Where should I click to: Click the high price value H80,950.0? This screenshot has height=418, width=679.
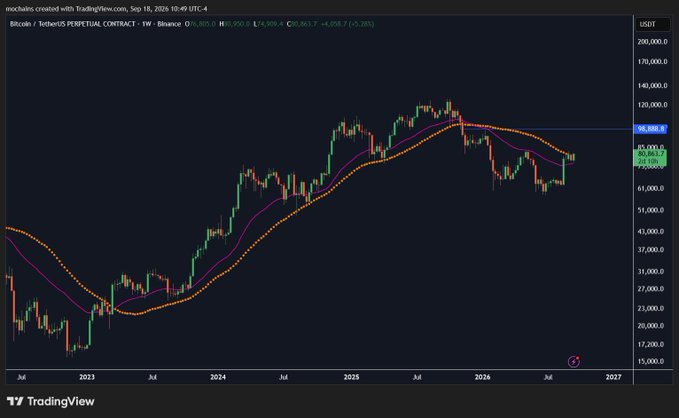[234, 24]
